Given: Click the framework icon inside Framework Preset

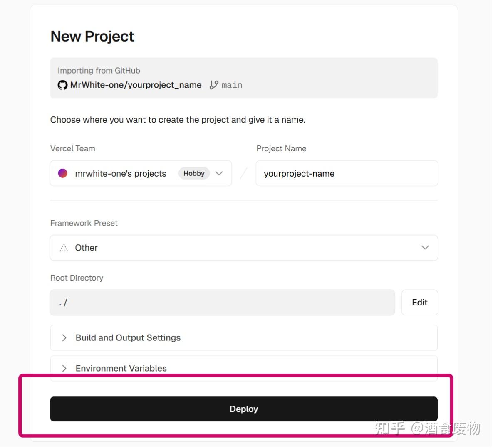Looking at the screenshot, I should coord(63,248).
